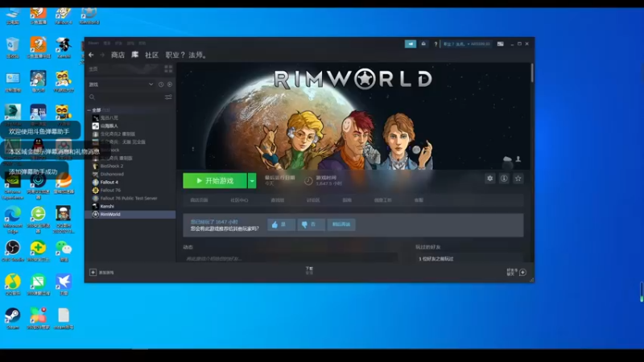This screenshot has width=644, height=362.
Task: Click the thumbs-down not recommend button
Action: point(311,224)
